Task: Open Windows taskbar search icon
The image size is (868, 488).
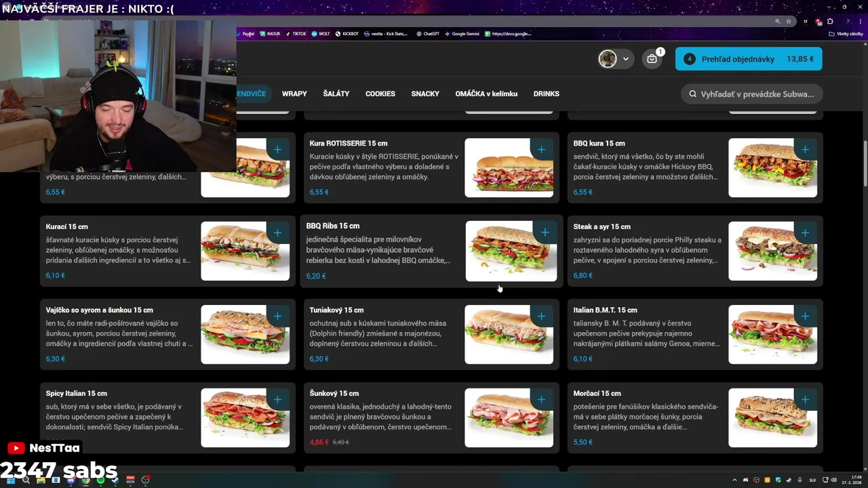Action: [26, 480]
